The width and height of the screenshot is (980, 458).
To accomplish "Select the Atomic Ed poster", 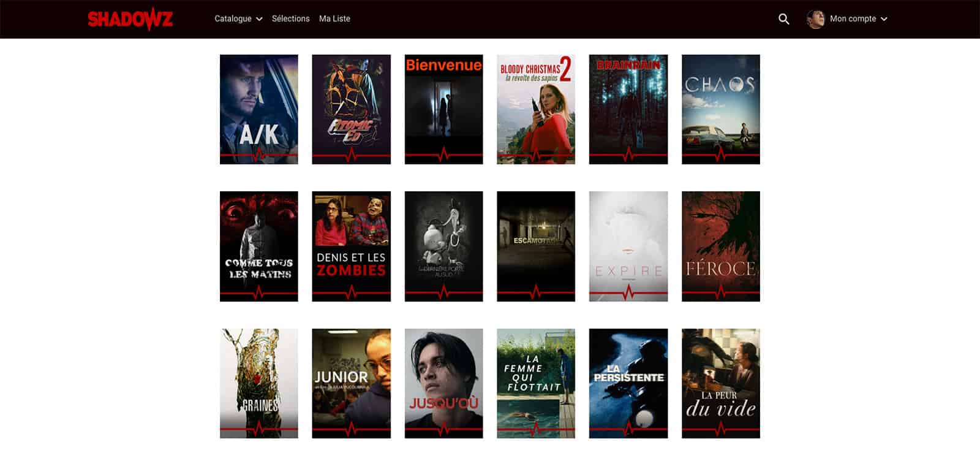I will point(351,109).
